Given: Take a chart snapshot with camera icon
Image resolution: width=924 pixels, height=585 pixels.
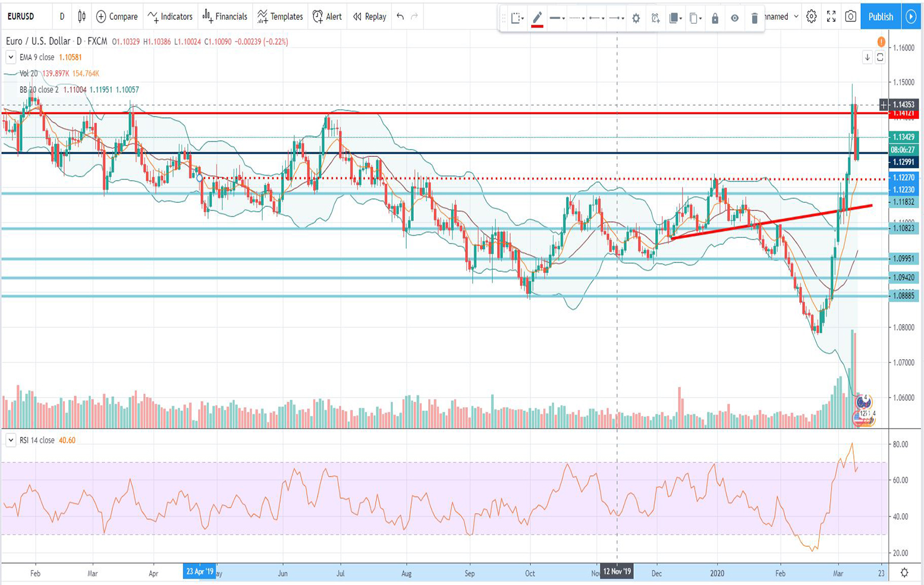Looking at the screenshot, I should [850, 17].
